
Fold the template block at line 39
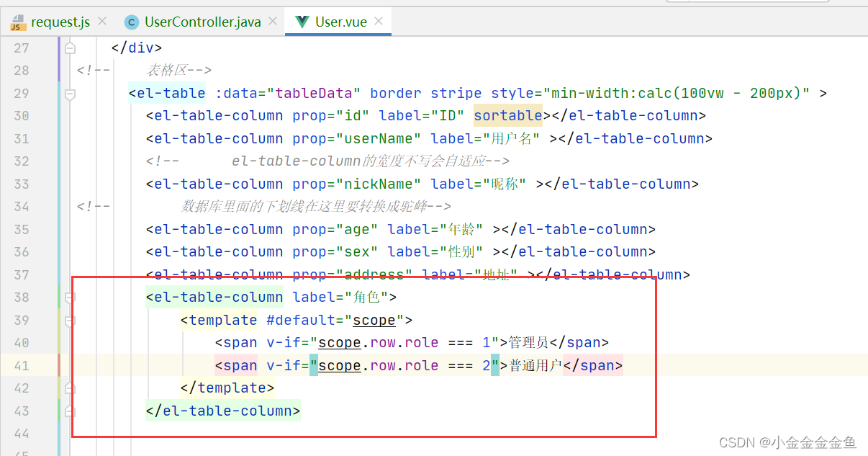coord(70,321)
